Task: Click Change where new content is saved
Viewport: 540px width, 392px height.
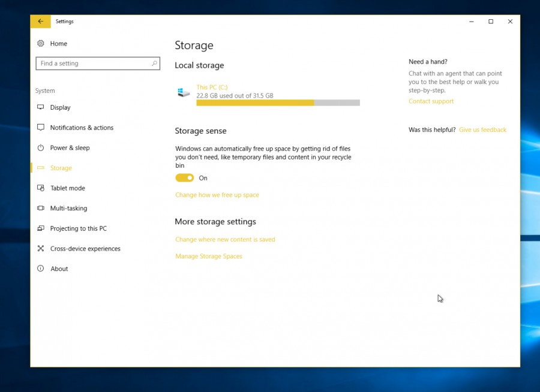Action: point(225,239)
